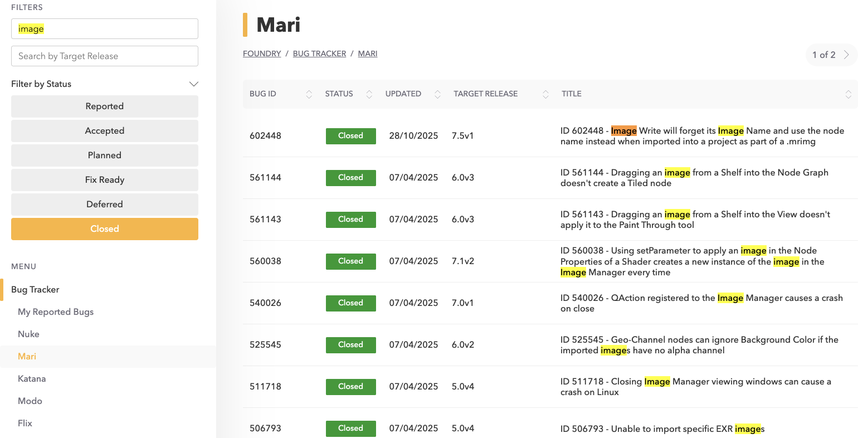868x438 pixels.
Task: Toggle the Deferred status filter
Action: 105,205
